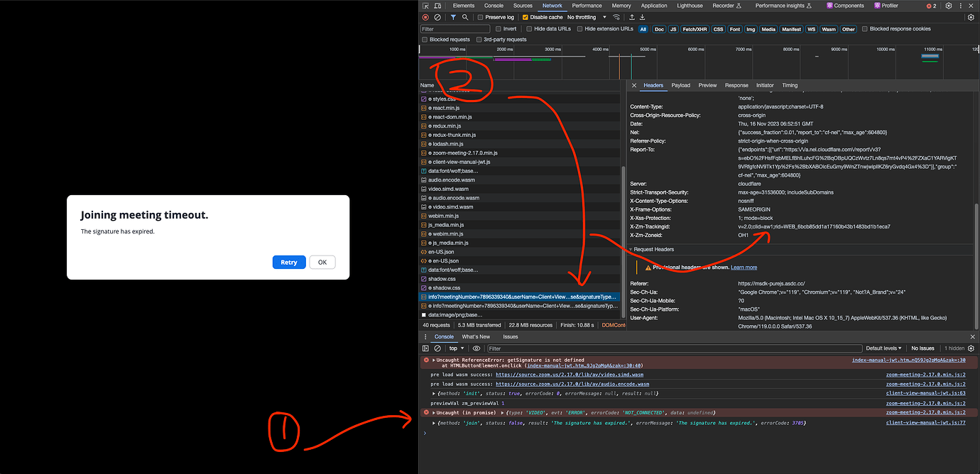Clear the network requests log
Viewport: 980px width, 474px height.
click(437, 17)
